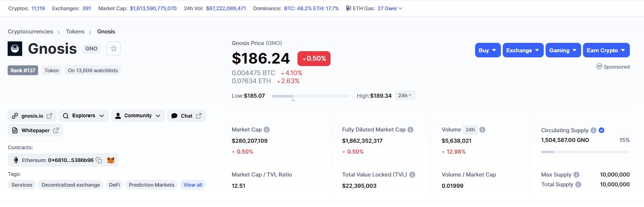This screenshot has height=207, width=644.
Task: Click the Circulating Supply verified badge
Action: [x=602, y=130]
